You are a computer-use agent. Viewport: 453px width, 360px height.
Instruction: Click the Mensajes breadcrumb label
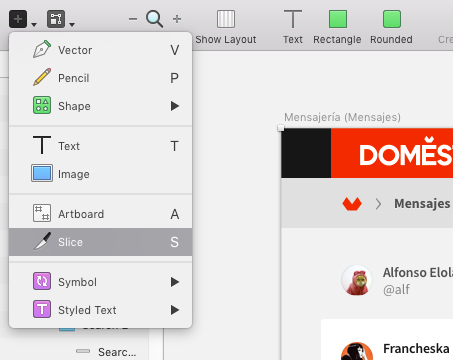tap(422, 203)
